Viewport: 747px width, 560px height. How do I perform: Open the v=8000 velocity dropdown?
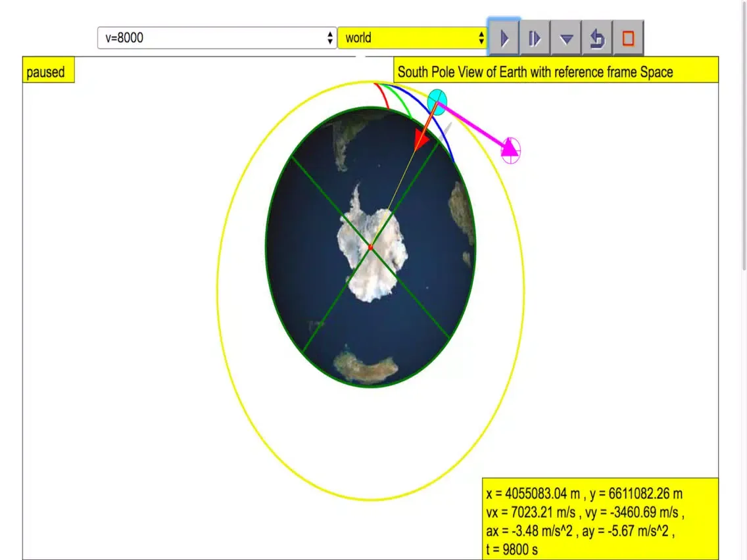tap(216, 38)
